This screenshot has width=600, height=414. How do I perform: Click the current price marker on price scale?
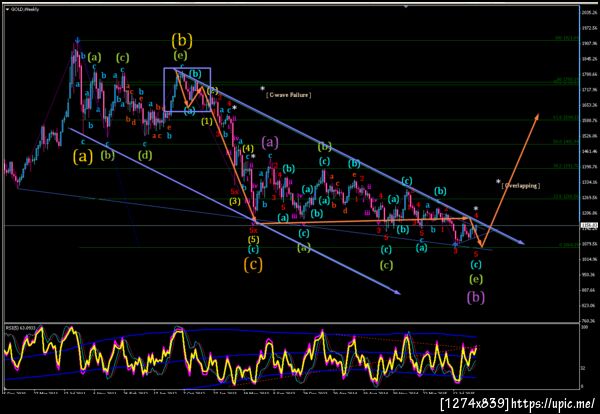[x=589, y=225]
